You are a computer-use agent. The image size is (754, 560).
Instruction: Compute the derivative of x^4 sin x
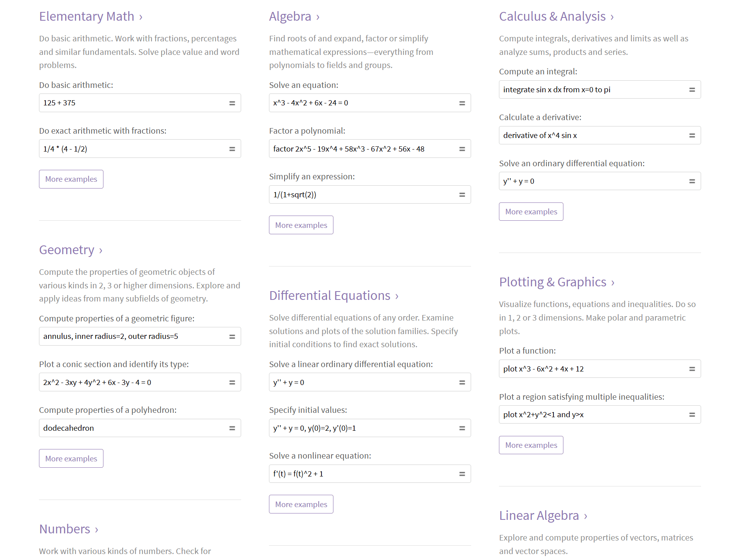click(692, 135)
